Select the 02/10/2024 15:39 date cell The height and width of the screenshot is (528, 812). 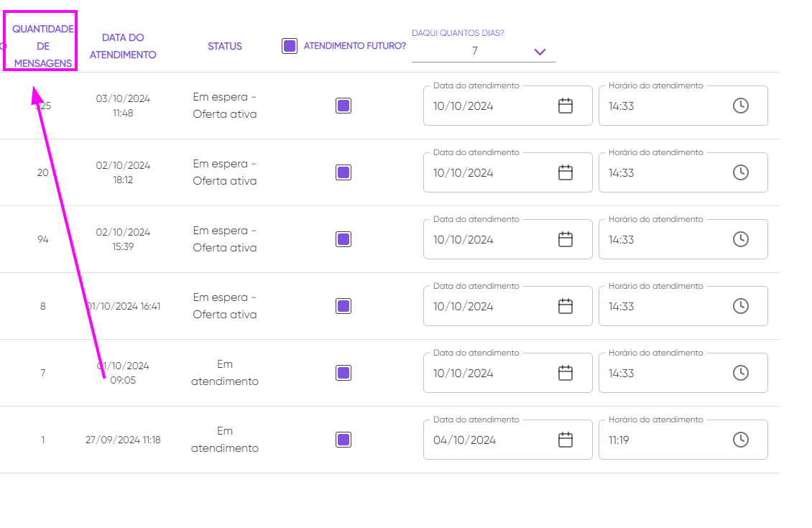[x=123, y=239]
